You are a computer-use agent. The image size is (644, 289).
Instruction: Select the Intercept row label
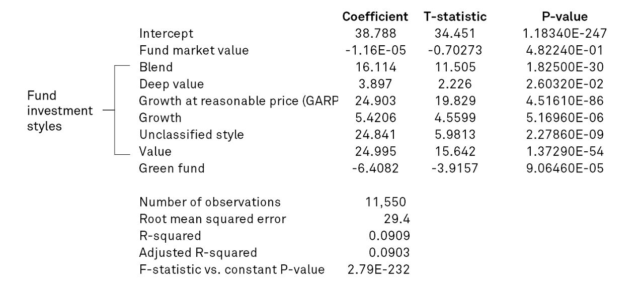[x=166, y=34]
